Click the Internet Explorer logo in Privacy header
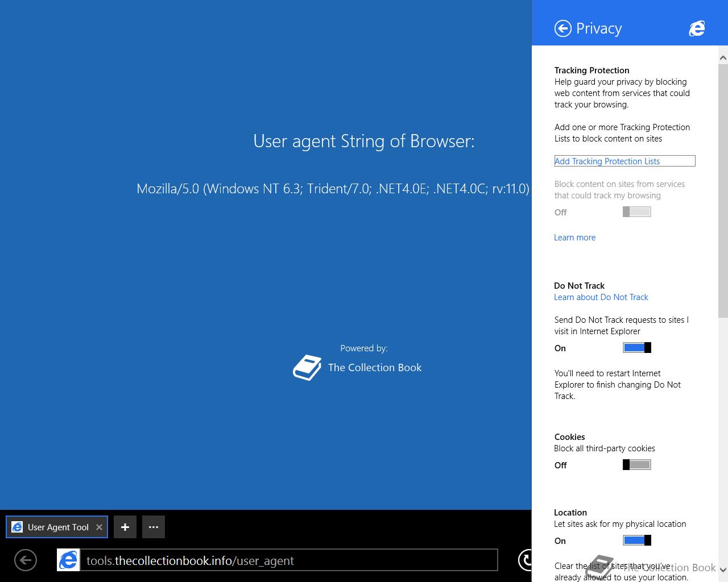728x582 pixels. [697, 28]
